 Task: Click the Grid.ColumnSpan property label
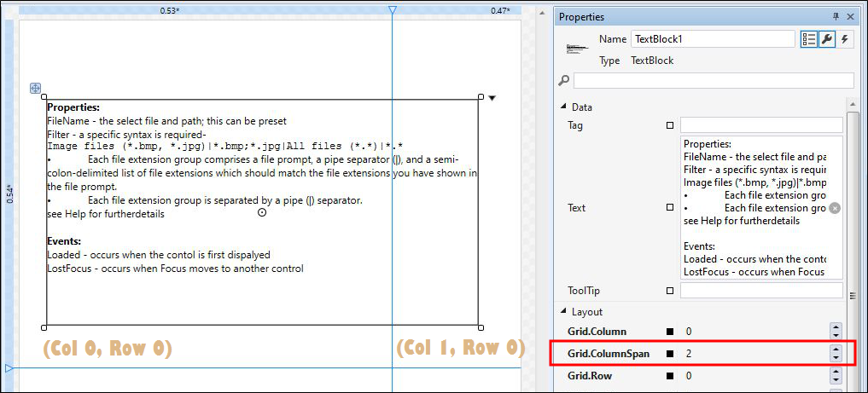[609, 354]
